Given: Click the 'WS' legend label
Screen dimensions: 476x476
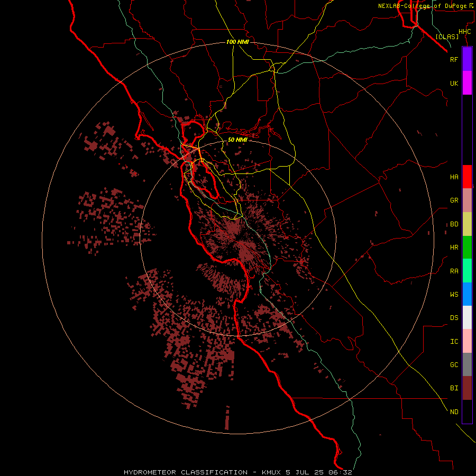Looking at the screenshot, I should pos(454,294).
